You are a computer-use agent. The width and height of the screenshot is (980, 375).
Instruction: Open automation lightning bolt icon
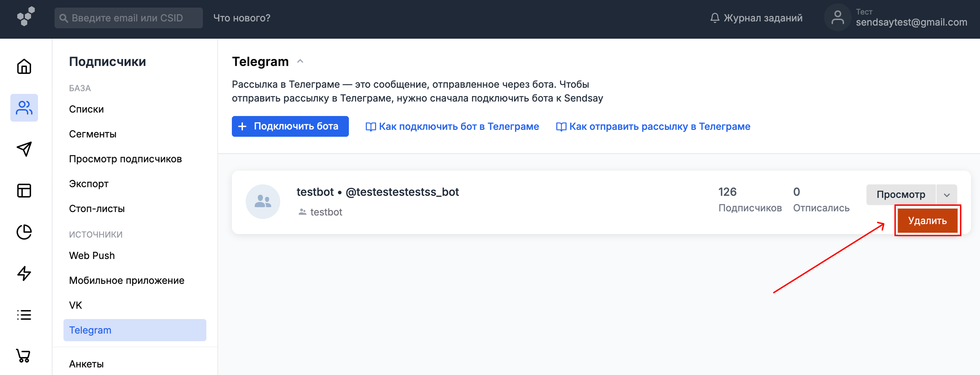coord(24,273)
